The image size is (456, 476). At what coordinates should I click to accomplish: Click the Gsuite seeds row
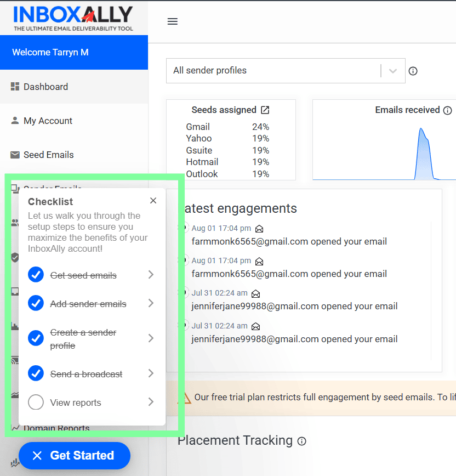click(227, 150)
